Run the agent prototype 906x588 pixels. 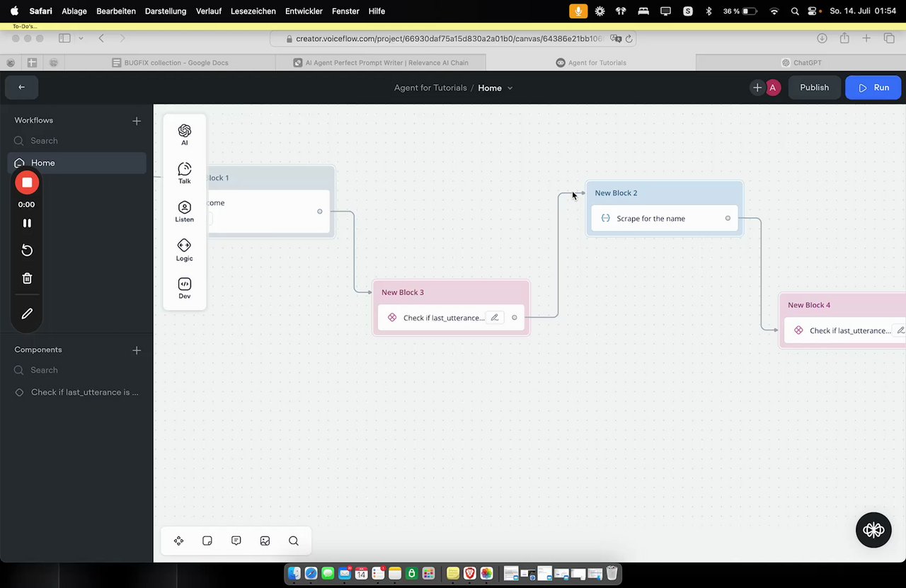coord(873,88)
